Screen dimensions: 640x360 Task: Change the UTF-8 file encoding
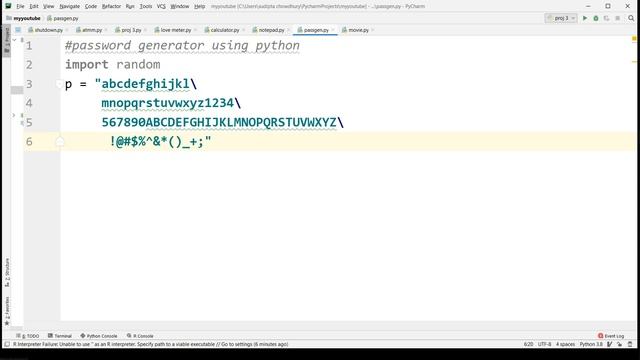click(x=544, y=344)
